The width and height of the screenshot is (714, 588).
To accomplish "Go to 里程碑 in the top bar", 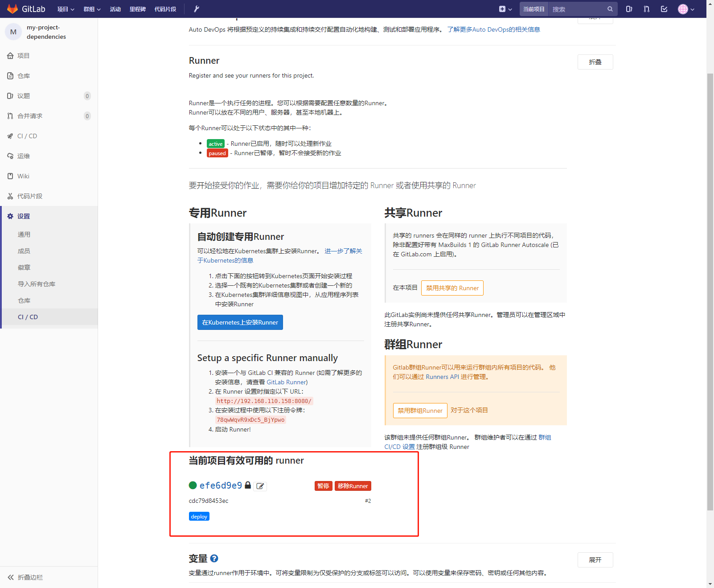I will (x=138, y=9).
